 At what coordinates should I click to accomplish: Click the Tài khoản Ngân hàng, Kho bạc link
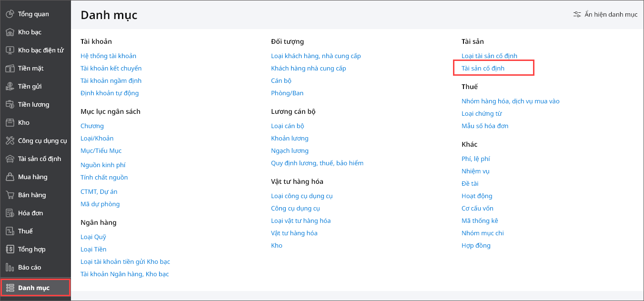coord(124,274)
